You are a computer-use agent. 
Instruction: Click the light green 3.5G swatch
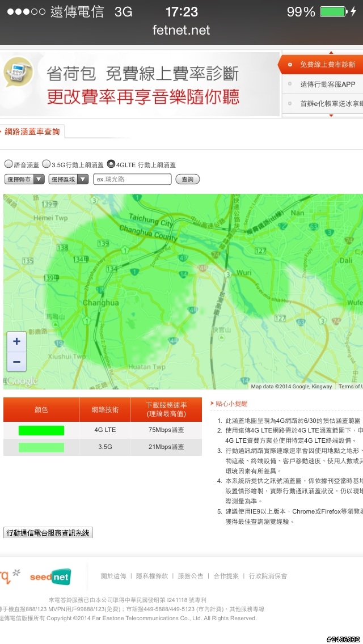(x=41, y=447)
